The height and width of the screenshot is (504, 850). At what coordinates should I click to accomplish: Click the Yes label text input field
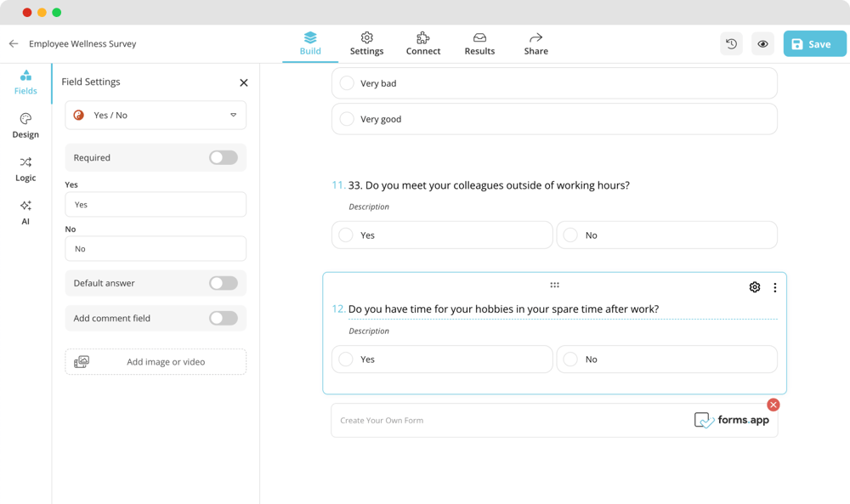click(x=156, y=205)
